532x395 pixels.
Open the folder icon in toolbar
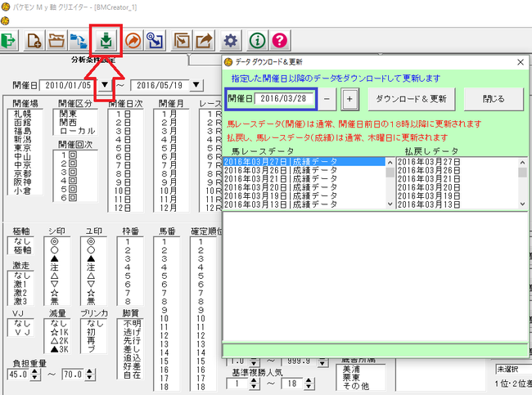tap(56, 41)
